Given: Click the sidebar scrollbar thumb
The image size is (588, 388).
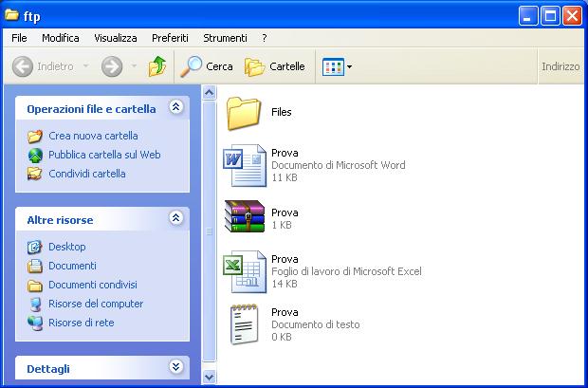Looking at the screenshot, I should pos(210,231).
